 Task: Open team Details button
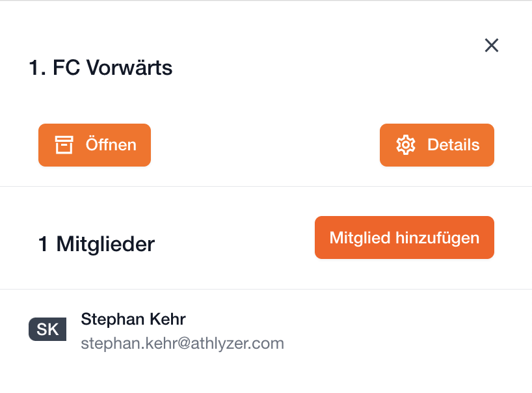(x=436, y=145)
